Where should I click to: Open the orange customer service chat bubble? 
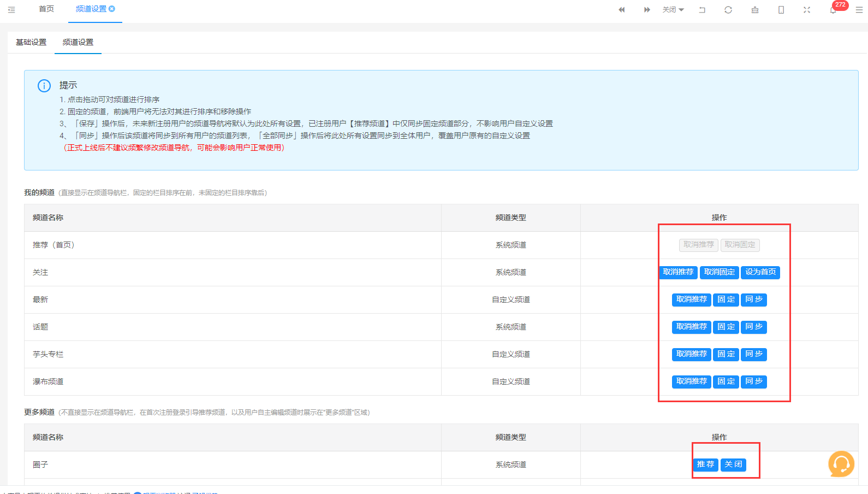[x=841, y=464]
